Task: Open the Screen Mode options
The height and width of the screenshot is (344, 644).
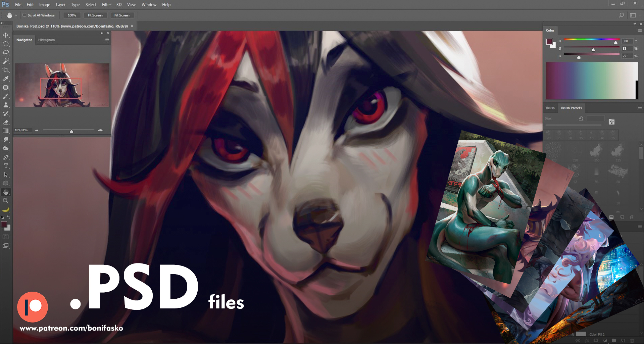Action: [x=6, y=246]
